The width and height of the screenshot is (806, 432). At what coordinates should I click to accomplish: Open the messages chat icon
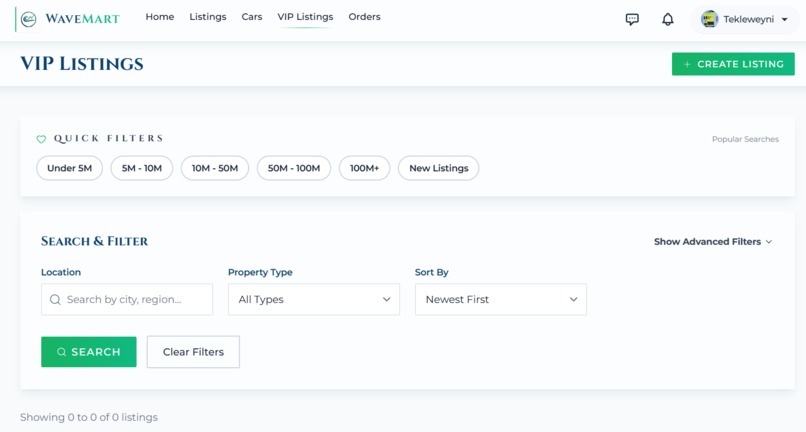tap(632, 20)
